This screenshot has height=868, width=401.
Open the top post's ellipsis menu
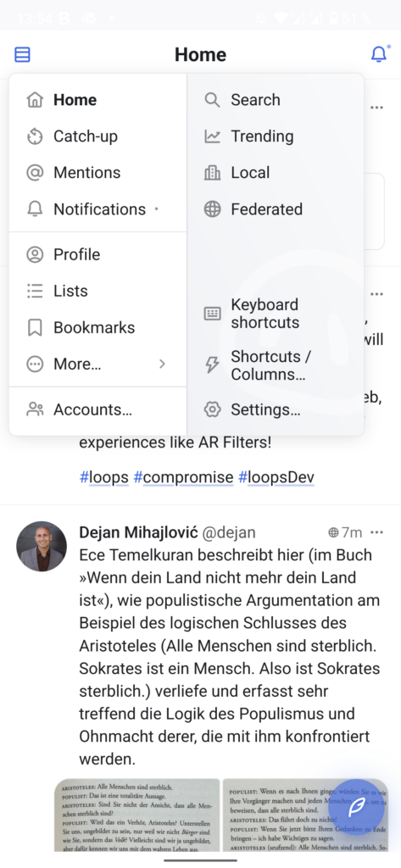pos(376,108)
